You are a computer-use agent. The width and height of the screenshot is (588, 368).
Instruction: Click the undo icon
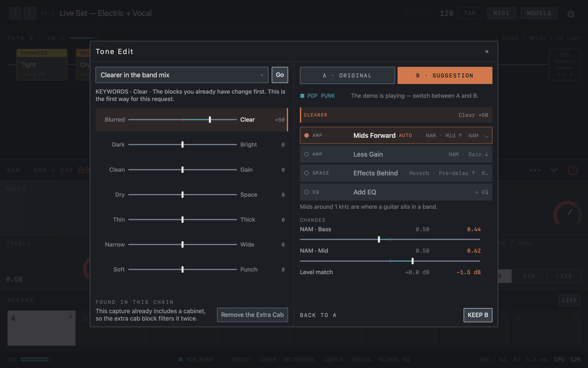click(x=409, y=13)
